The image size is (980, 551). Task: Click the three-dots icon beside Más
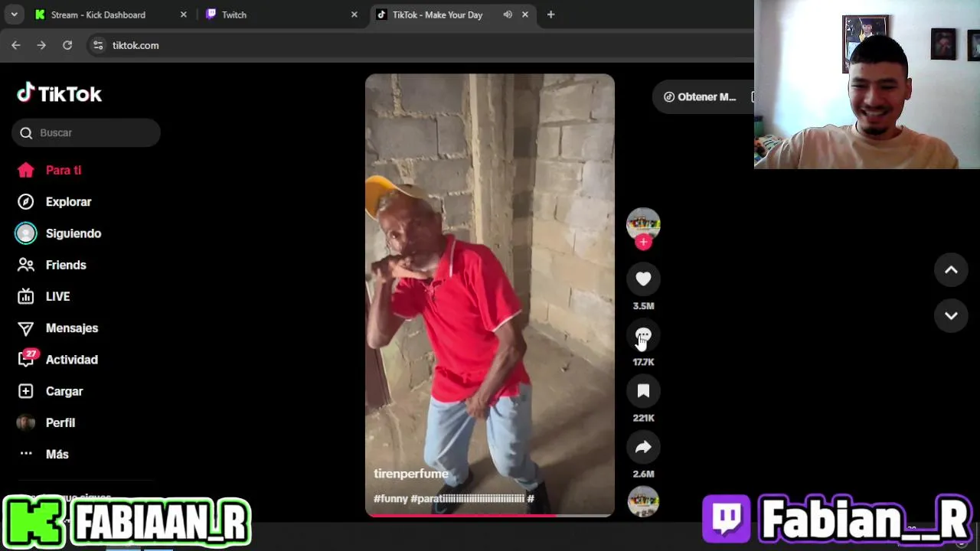pos(26,453)
